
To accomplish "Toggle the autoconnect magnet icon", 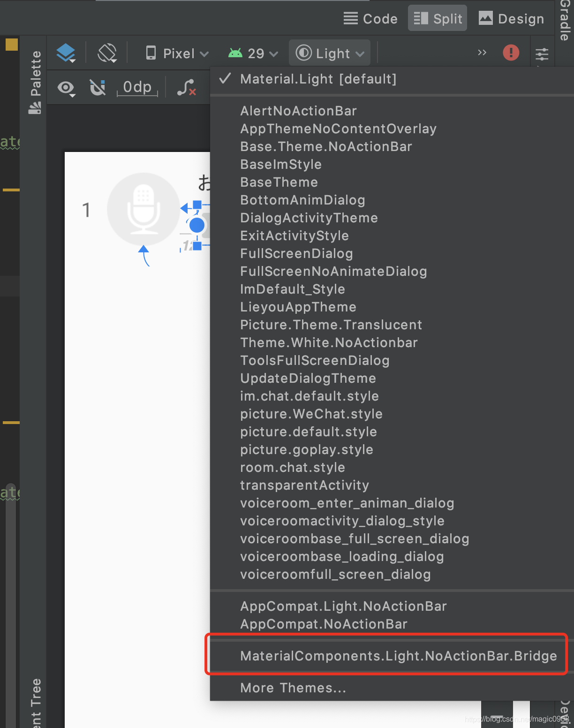I will 98,87.
